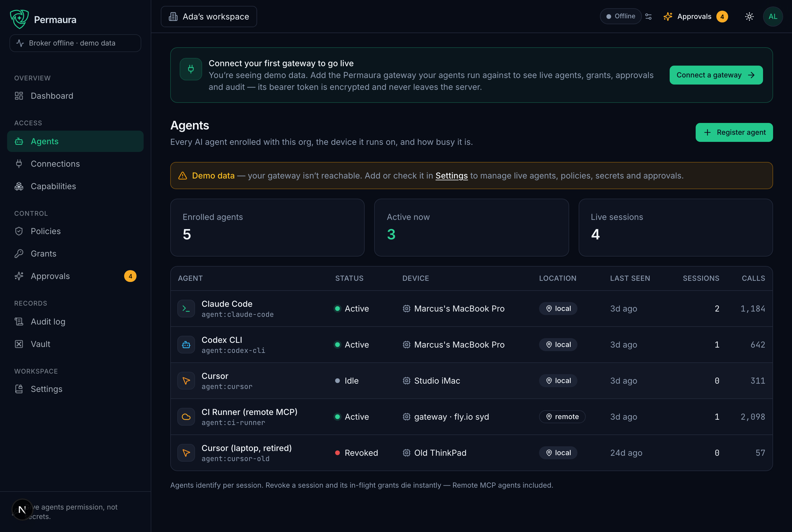Viewport: 792px width, 532px height.
Task: Open the Claude Code agent row
Action: pyautogui.click(x=471, y=309)
